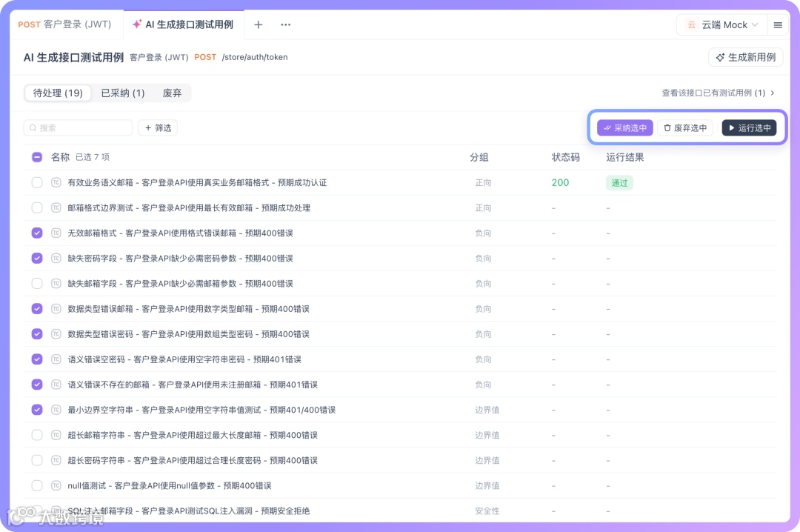This screenshot has height=532, width=800.
Task: Click the AI sparkle icon in tab
Action: tap(137, 24)
